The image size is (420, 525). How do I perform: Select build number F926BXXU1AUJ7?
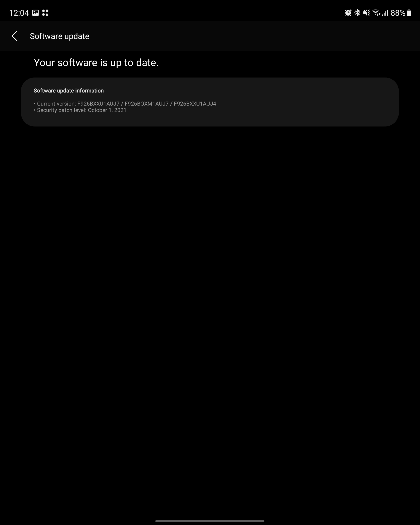click(x=98, y=104)
